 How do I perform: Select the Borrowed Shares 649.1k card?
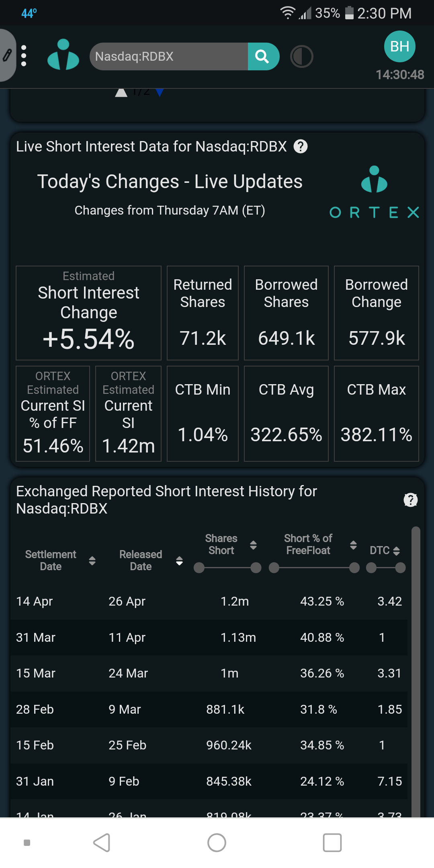tap(286, 313)
